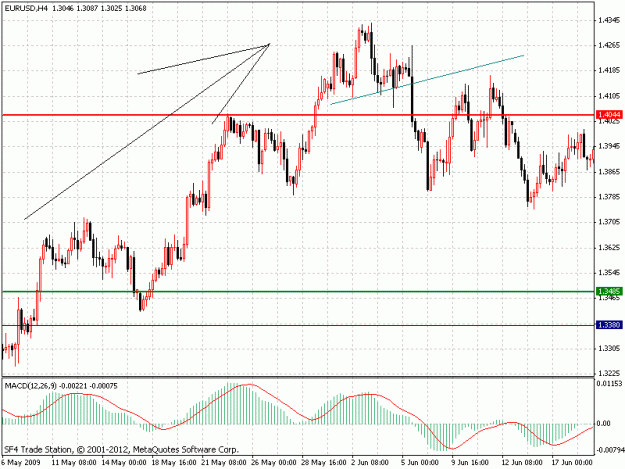Click the 1.3785 price axis value
The height and width of the screenshot is (469, 625).
point(610,197)
